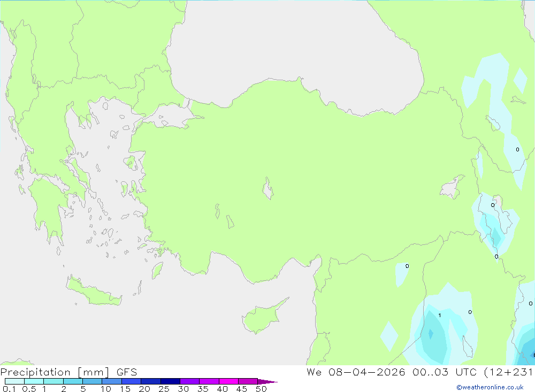Viewport: 535px width, 392px height.
Task: Click the '00..03 UTC' time text
Action: click(445, 372)
